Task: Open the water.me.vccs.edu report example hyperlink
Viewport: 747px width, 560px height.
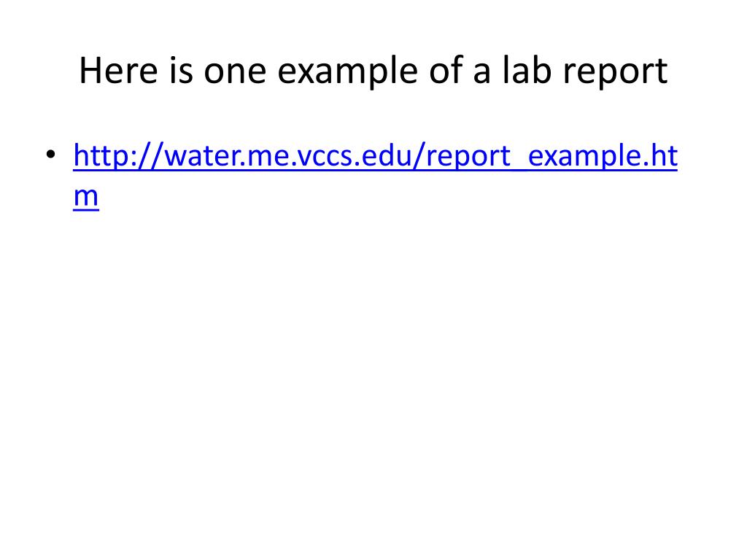Action: coord(376,156)
